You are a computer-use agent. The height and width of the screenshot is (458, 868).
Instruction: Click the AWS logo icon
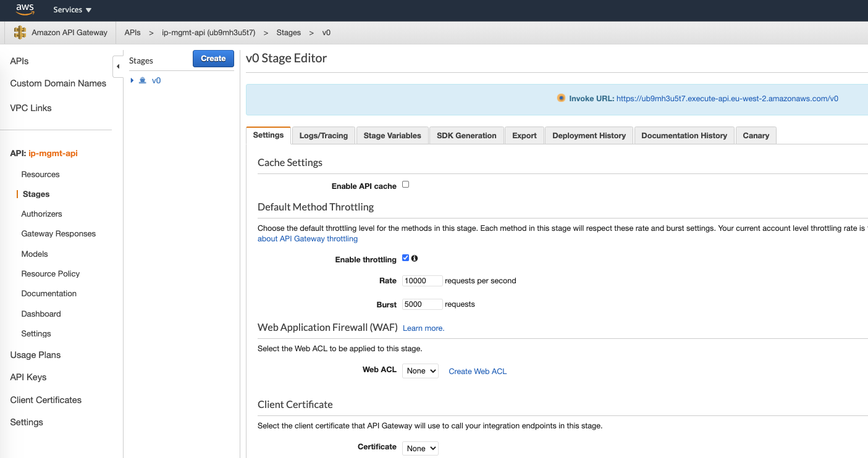(x=25, y=9)
